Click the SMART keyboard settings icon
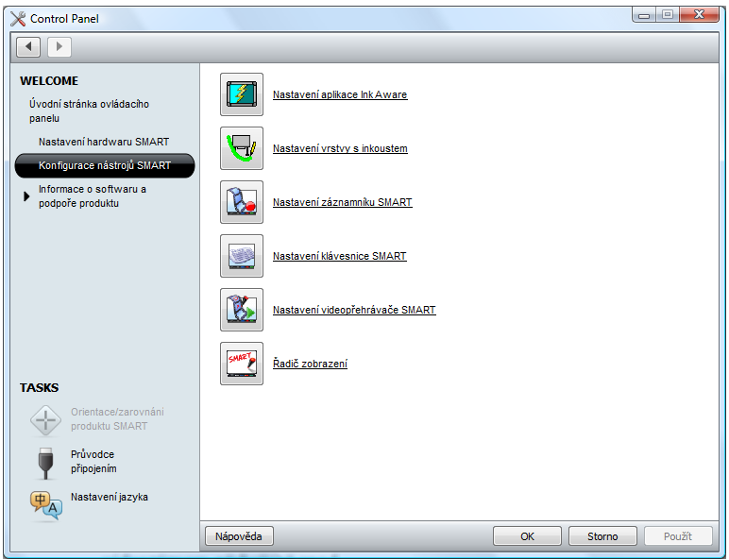This screenshot has height=560, width=729. coord(242,256)
